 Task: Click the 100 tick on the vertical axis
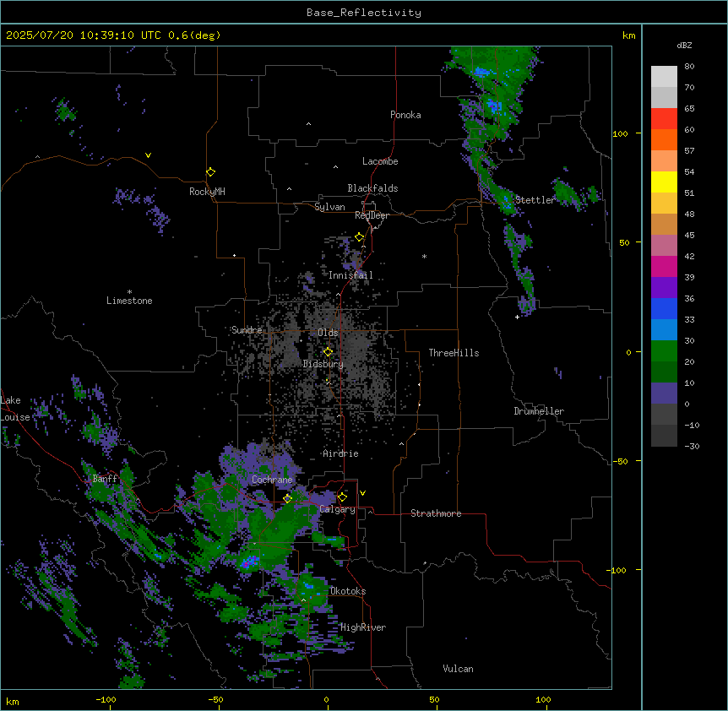[x=620, y=133]
